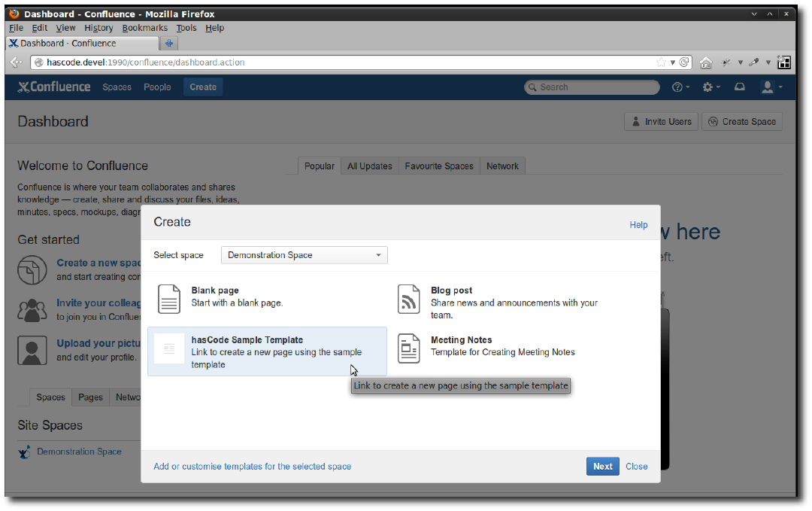This screenshot has height=511, width=812.
Task: Click Firefox home button in toolbar
Action: (x=705, y=62)
